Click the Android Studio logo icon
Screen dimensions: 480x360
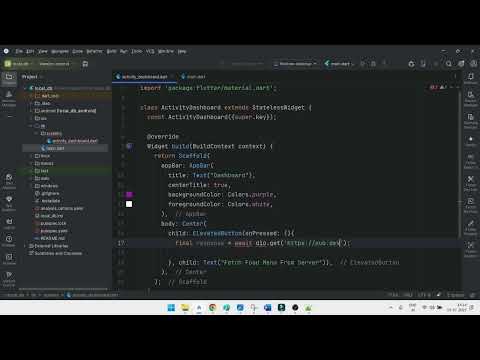[6, 51]
